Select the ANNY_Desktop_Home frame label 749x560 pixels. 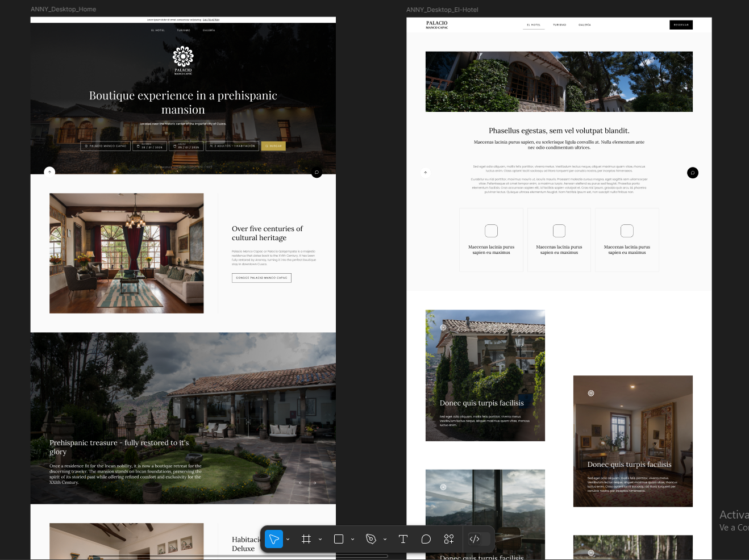click(x=63, y=9)
